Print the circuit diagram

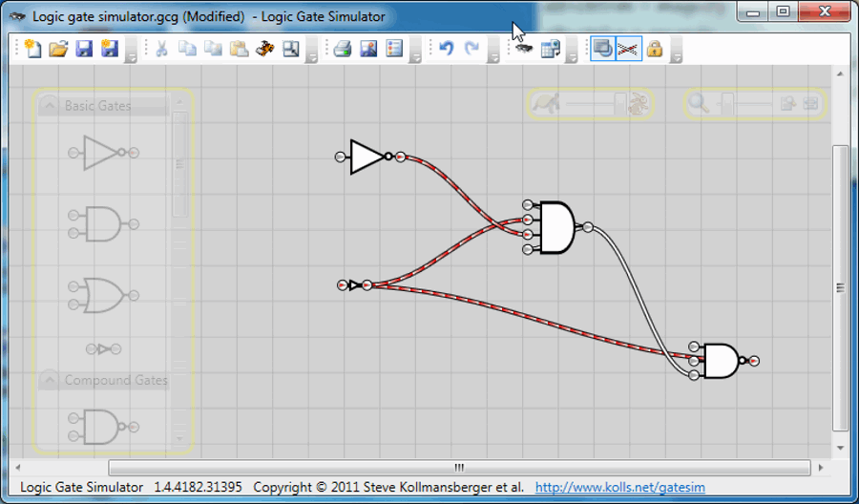343,49
